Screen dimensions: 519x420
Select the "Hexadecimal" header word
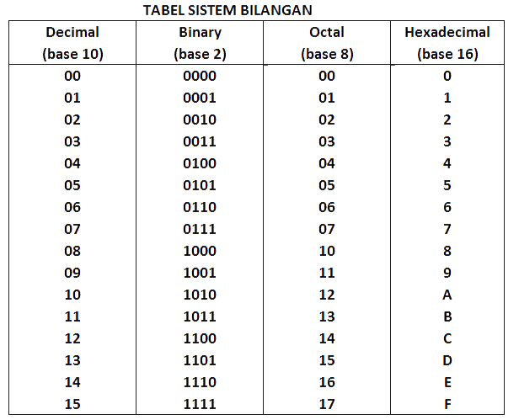point(447,32)
